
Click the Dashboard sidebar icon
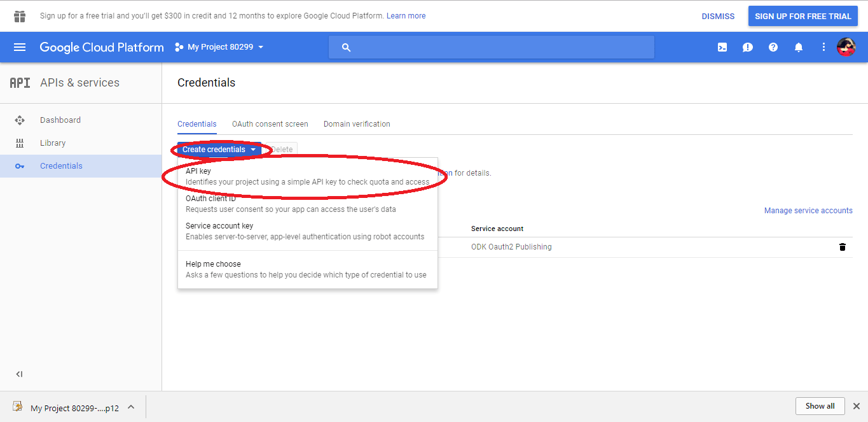coord(20,120)
